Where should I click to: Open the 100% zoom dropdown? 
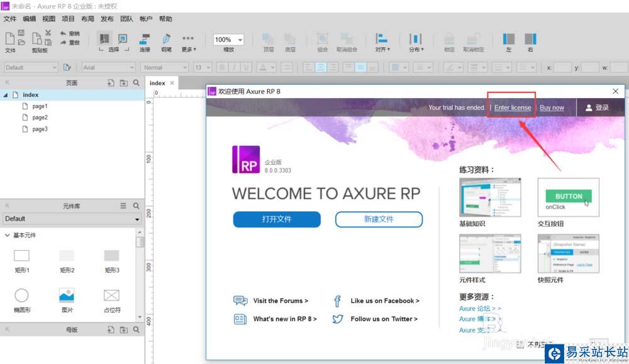(x=240, y=40)
